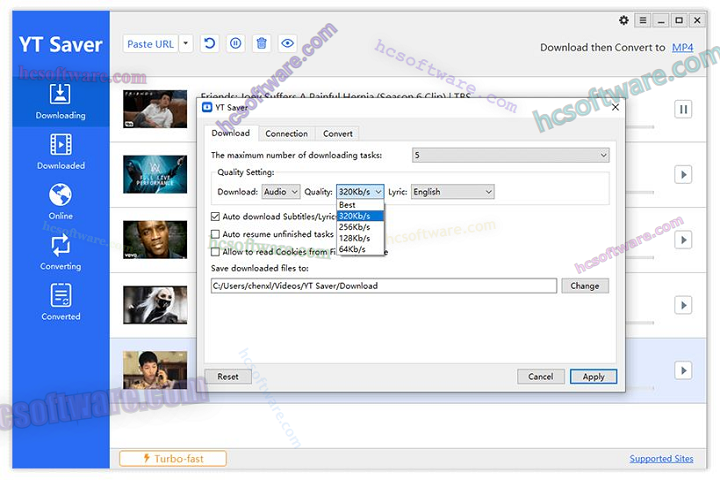Resume the masked white-hair video download

(x=683, y=305)
